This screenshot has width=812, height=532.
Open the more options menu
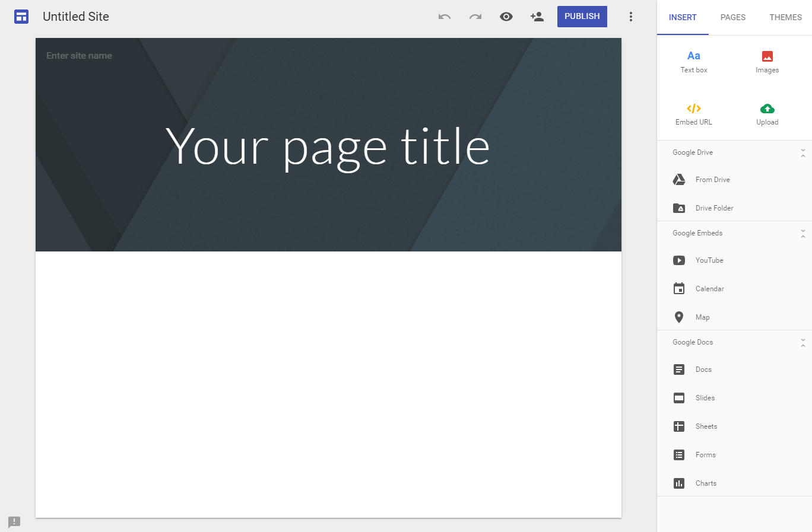[631, 16]
